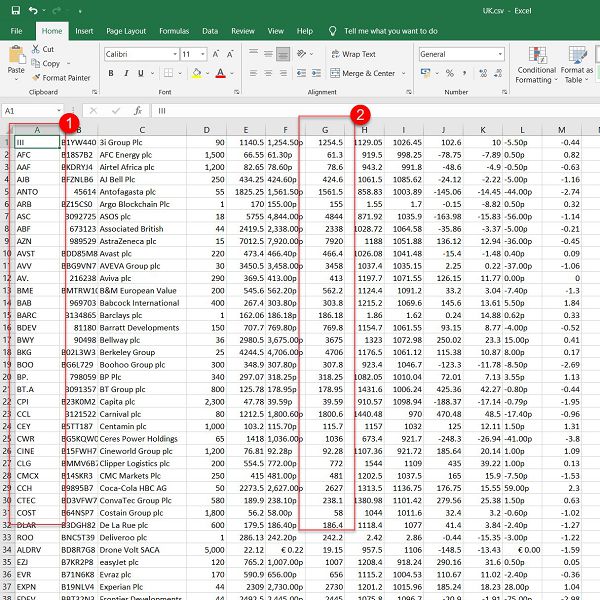Click the Tell me what you want to do box
Screen dimensions: 600x600
coord(391,31)
